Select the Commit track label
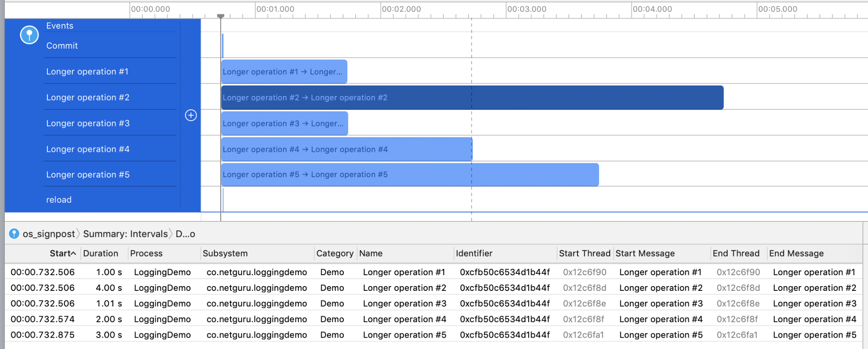868x349 pixels. pyautogui.click(x=62, y=46)
